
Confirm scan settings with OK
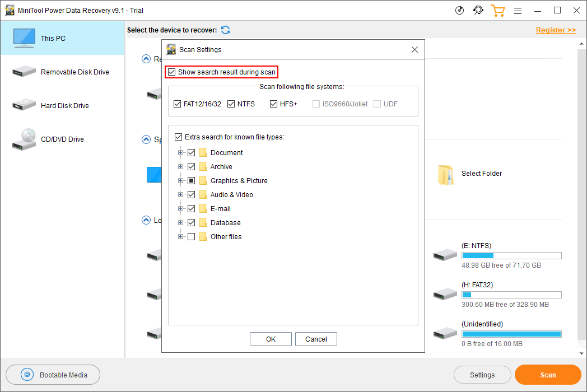271,339
